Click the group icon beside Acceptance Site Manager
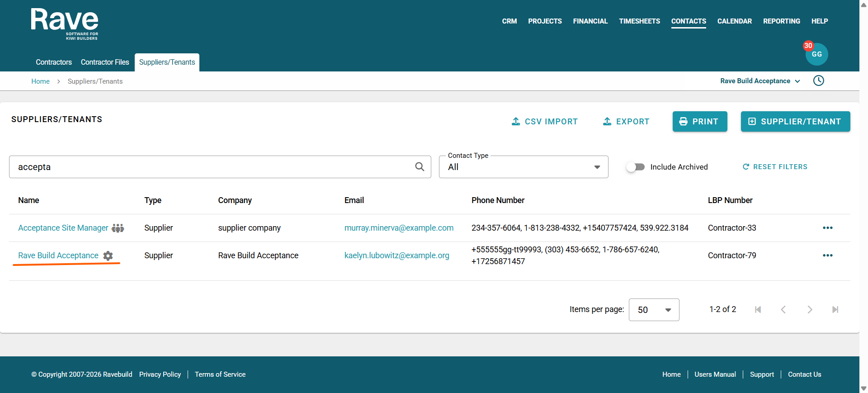The height and width of the screenshot is (393, 868). (118, 228)
